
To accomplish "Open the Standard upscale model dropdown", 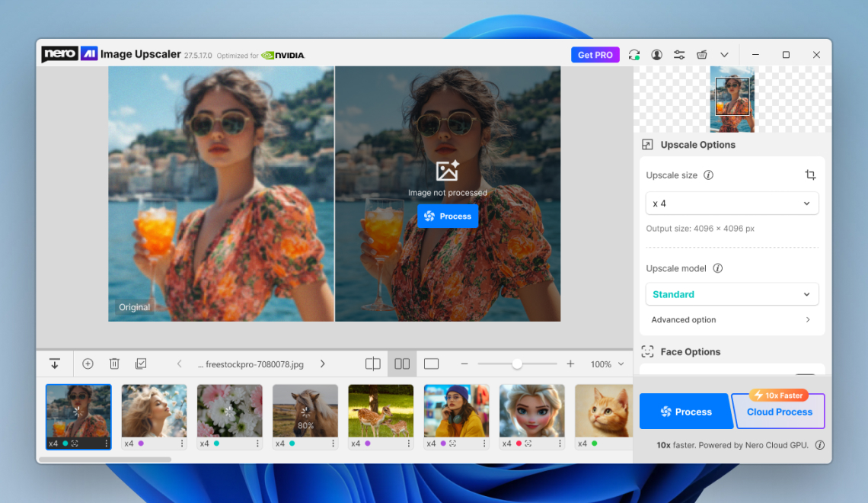I will pos(731,294).
